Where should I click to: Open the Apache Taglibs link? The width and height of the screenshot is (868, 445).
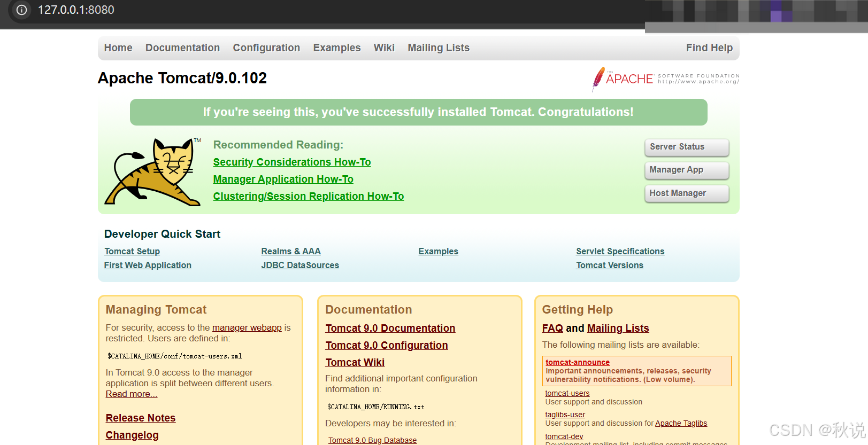pos(681,423)
